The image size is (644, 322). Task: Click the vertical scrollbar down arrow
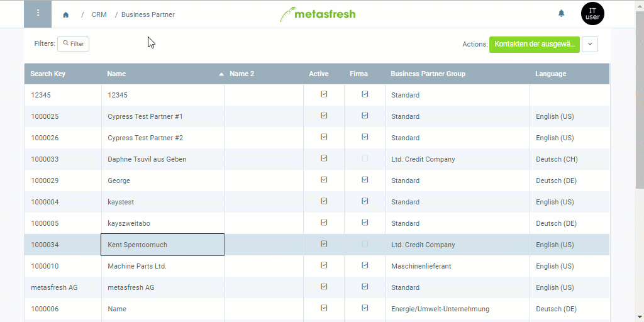(639, 316)
